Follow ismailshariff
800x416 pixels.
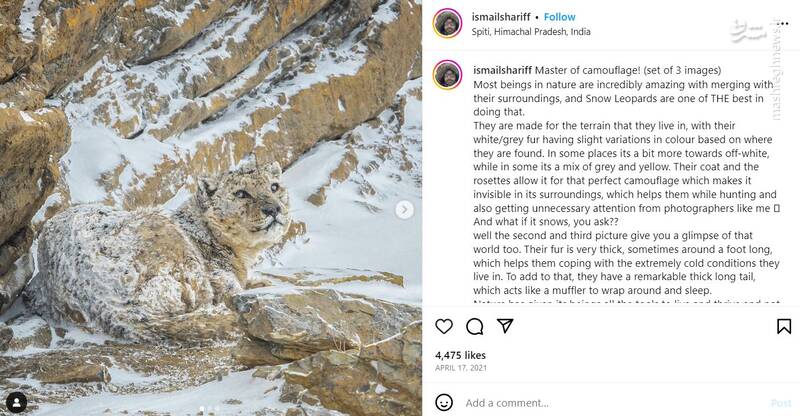(559, 17)
